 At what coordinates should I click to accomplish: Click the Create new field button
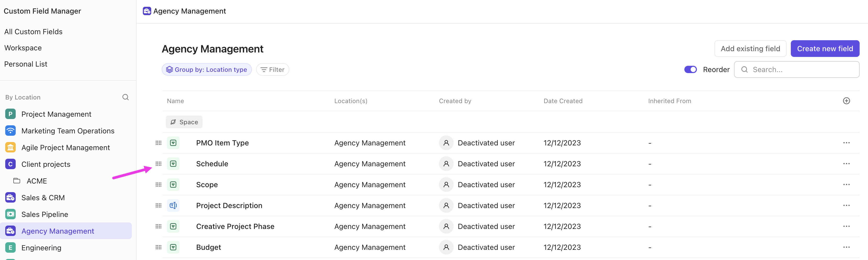[825, 49]
